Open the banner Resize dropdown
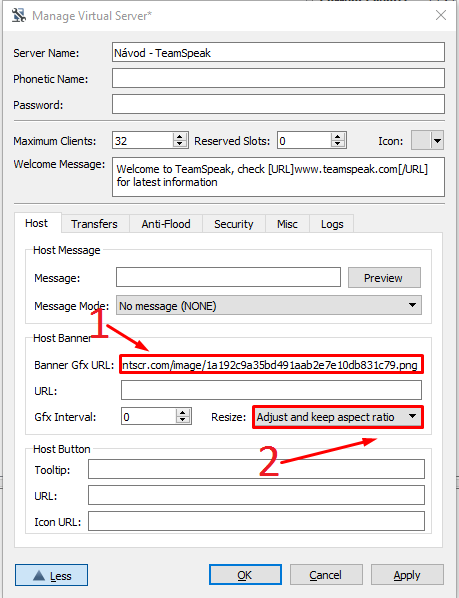 [x=338, y=417]
